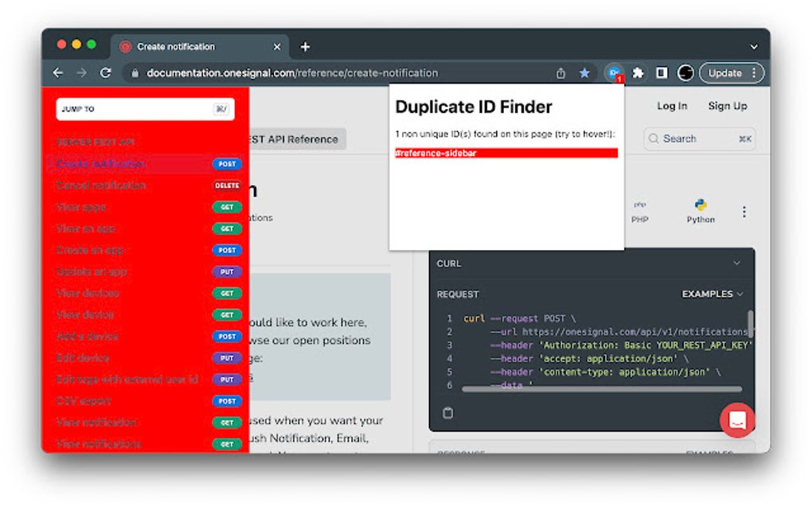Open View an app sidebar entry

145,229
